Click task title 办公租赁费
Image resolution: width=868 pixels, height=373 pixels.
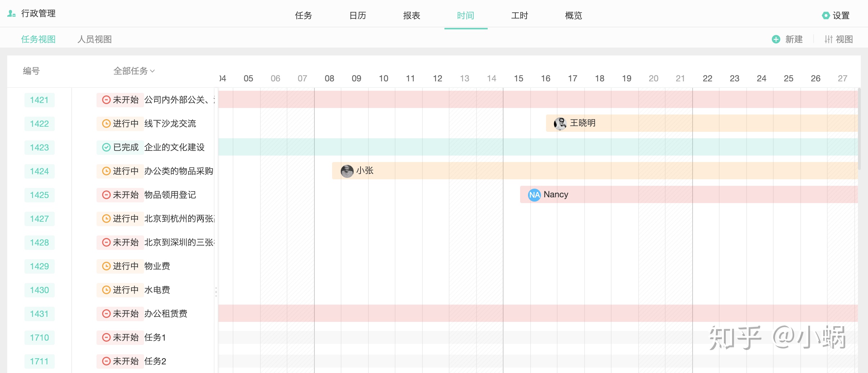(x=166, y=314)
